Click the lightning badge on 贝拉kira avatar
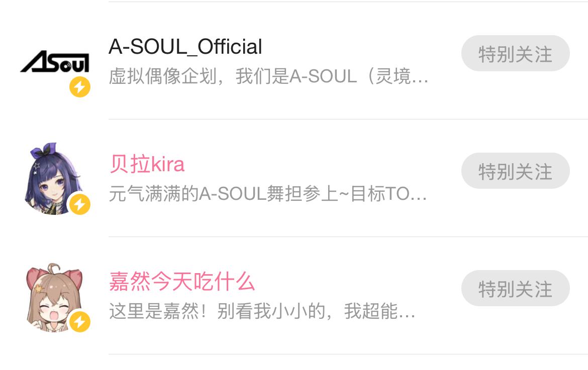 click(x=80, y=205)
